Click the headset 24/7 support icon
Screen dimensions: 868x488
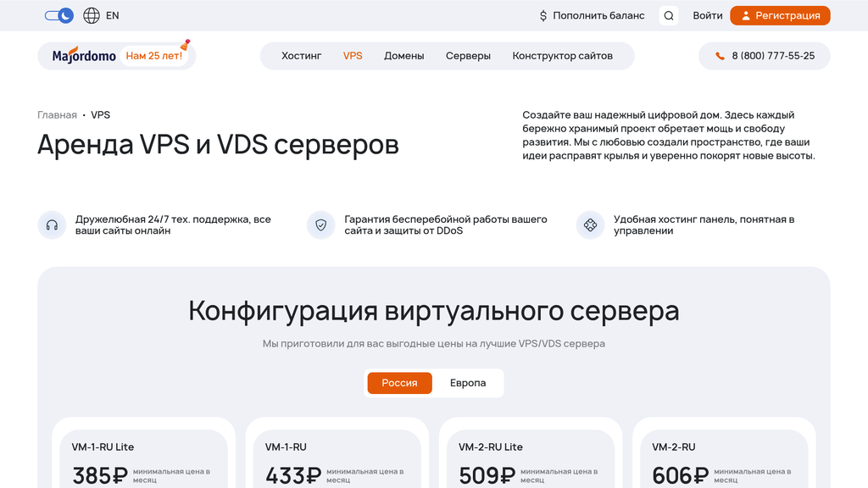tap(52, 225)
